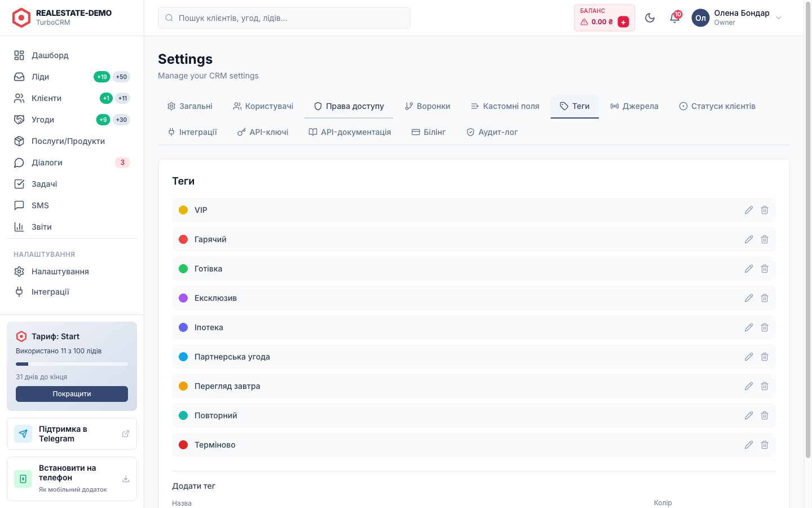Screen dimensions: 812x508
Task: Delete the Гарячий tag
Action: (x=765, y=239)
